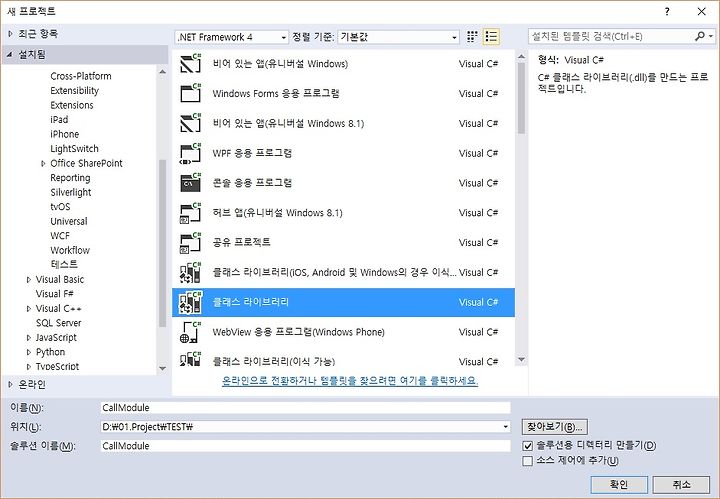Expand the 최근 항목 section

point(11,34)
